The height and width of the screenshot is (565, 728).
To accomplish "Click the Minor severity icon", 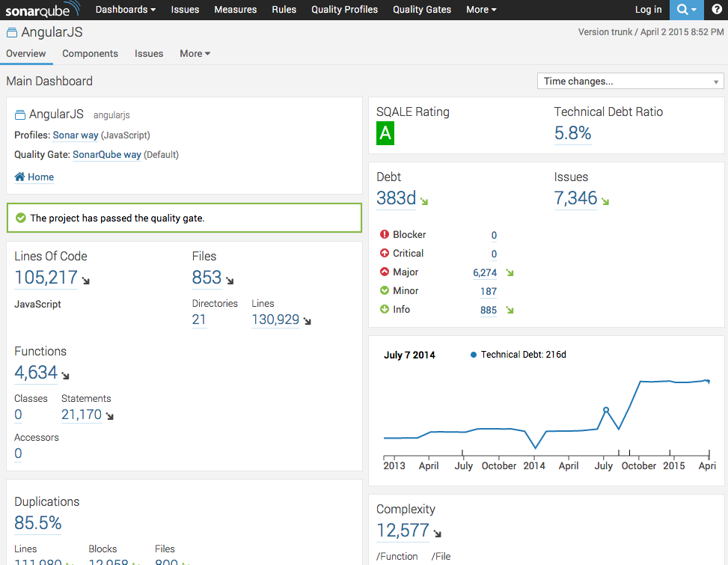I will (385, 290).
